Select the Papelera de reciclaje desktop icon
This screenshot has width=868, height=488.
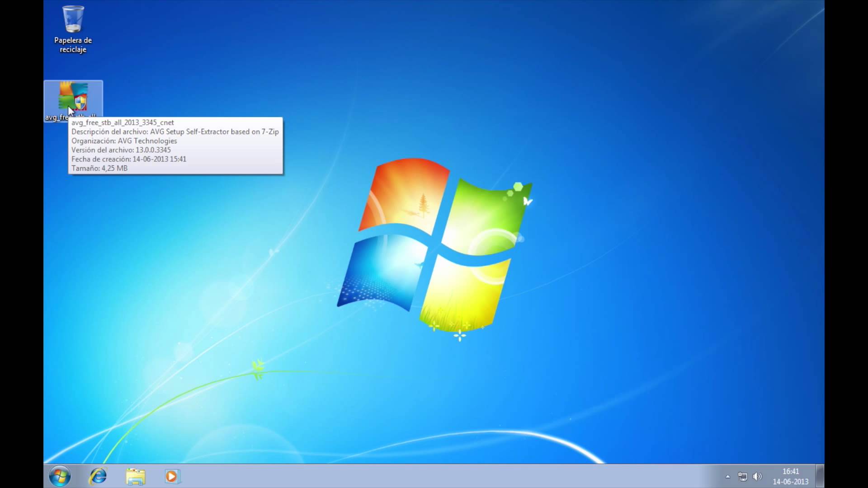pyautogui.click(x=73, y=20)
